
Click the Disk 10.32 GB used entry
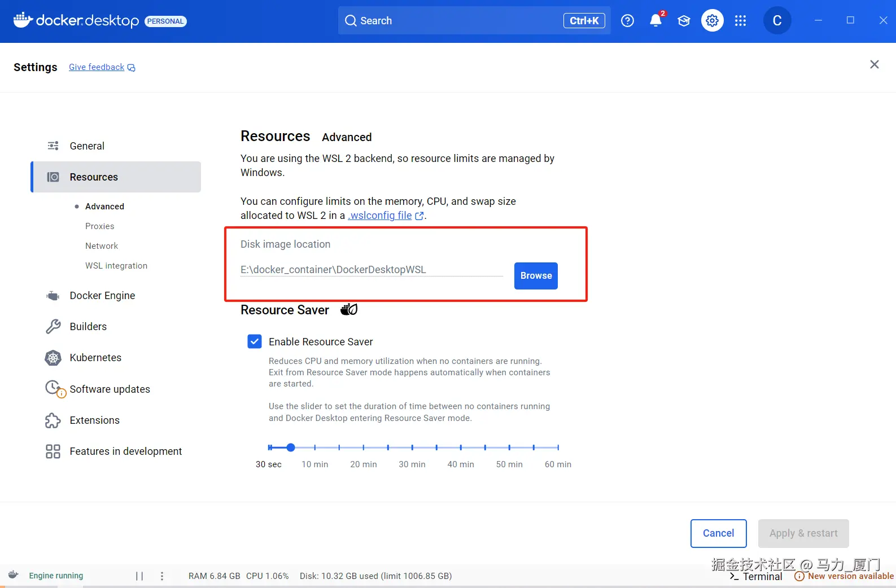(x=376, y=576)
